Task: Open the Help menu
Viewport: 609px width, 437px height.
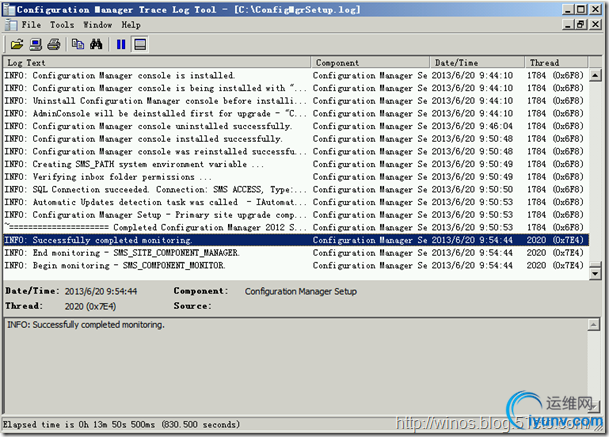Action: 131,25
